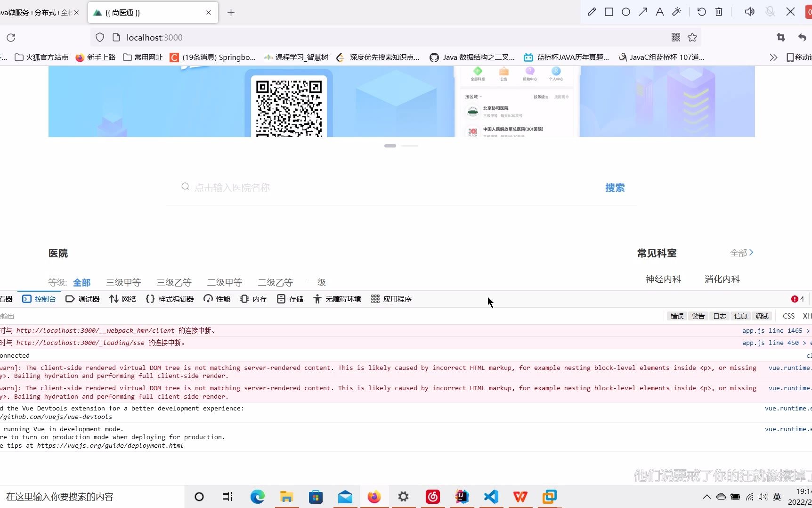
Task: Show more bookmarks with the chevron
Action: tap(773, 57)
